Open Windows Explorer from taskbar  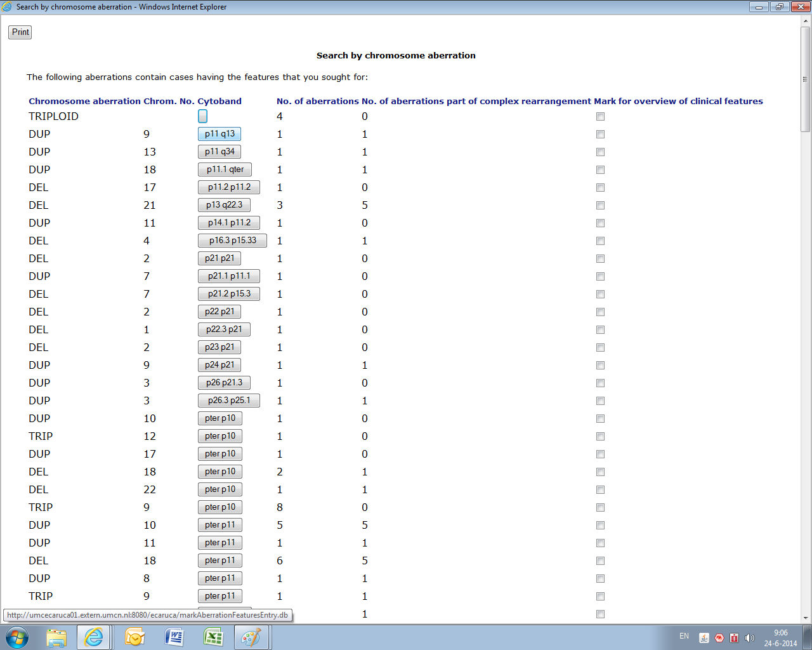coord(56,637)
